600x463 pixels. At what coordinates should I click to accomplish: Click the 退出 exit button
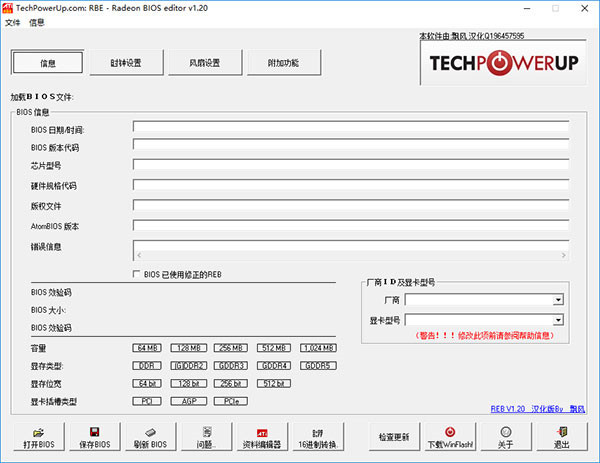point(560,436)
